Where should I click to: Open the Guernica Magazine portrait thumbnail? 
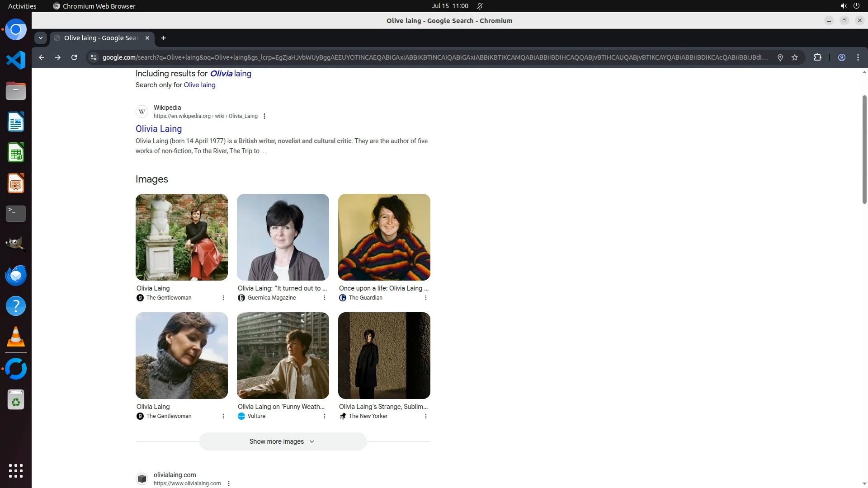point(283,237)
